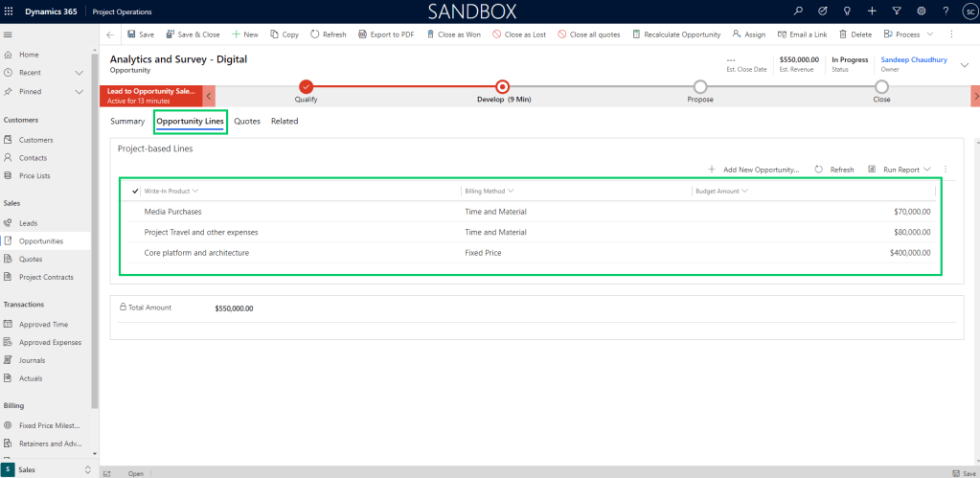Collapse the sidebar with hamburger icon
Viewport: 980px width, 478px height.
pos(9,34)
